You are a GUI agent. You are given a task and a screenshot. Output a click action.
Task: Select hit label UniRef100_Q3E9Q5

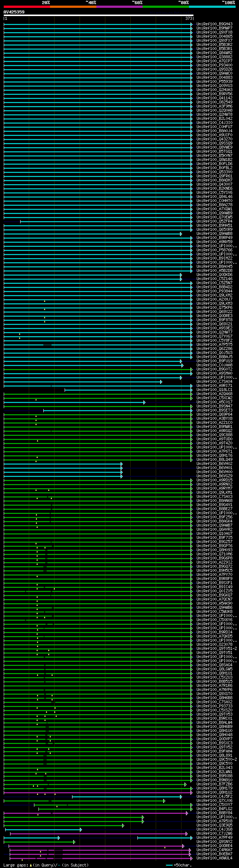214,825
